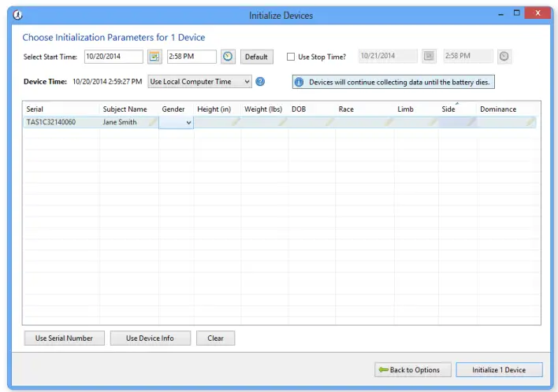This screenshot has height=392, width=558.
Task: Click the device time value 10/20/2014 2:59:27 PM
Action: (x=107, y=81)
